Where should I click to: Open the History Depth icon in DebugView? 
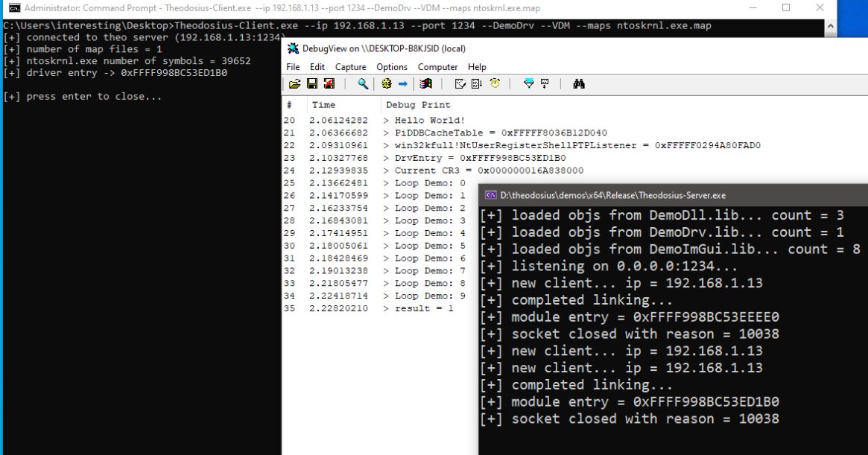[x=545, y=84]
